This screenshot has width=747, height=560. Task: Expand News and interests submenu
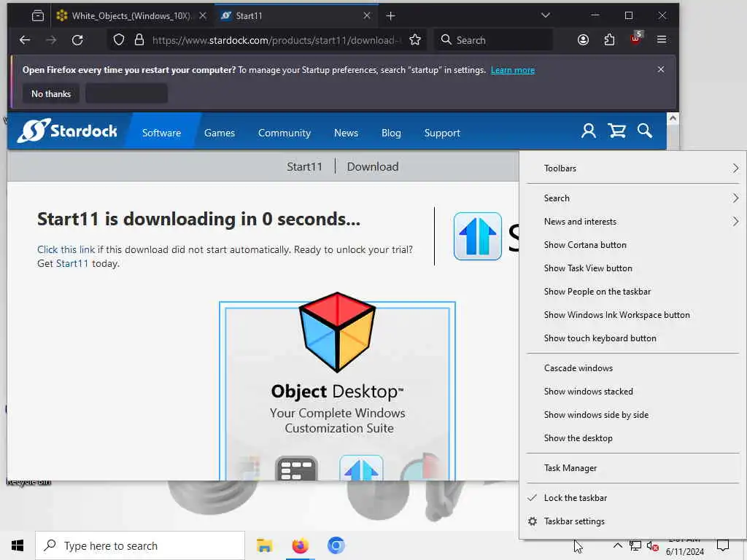(632, 222)
